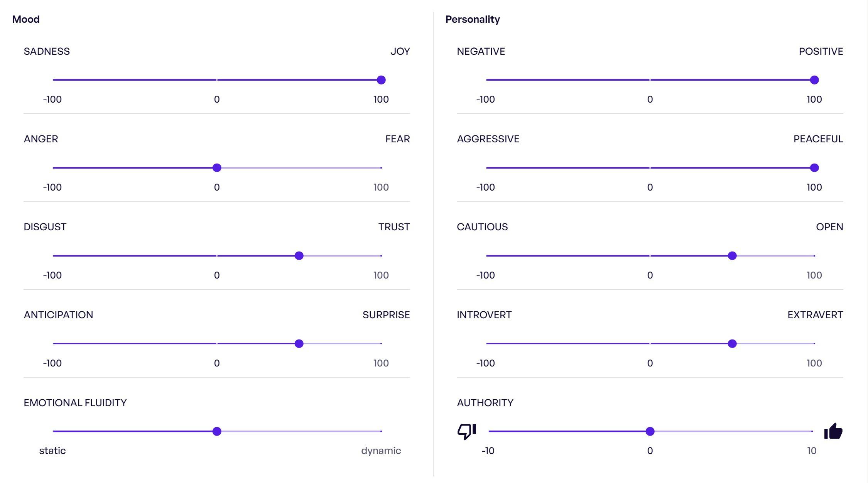Click the Emotional Fluidity slider handle

(217, 431)
